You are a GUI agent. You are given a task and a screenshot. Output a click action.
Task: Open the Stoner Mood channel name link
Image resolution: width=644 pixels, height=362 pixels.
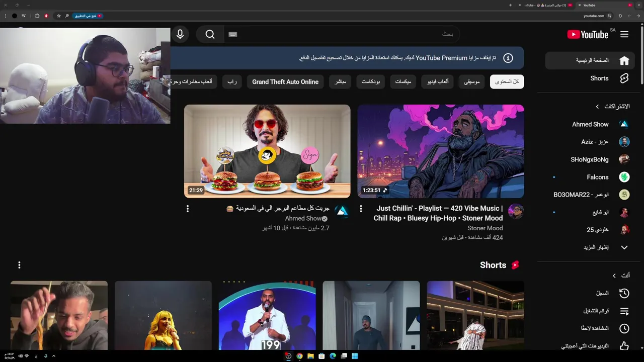(x=485, y=228)
